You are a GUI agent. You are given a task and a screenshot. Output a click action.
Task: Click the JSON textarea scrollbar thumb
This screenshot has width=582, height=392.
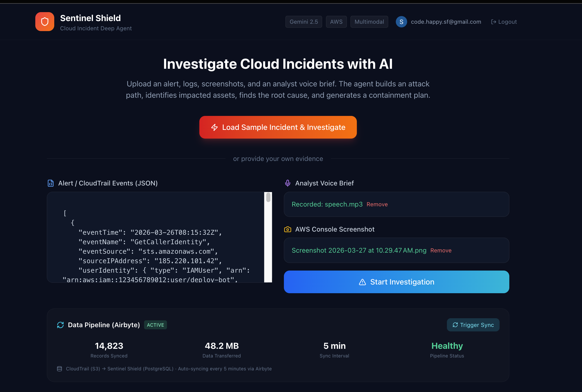268,197
